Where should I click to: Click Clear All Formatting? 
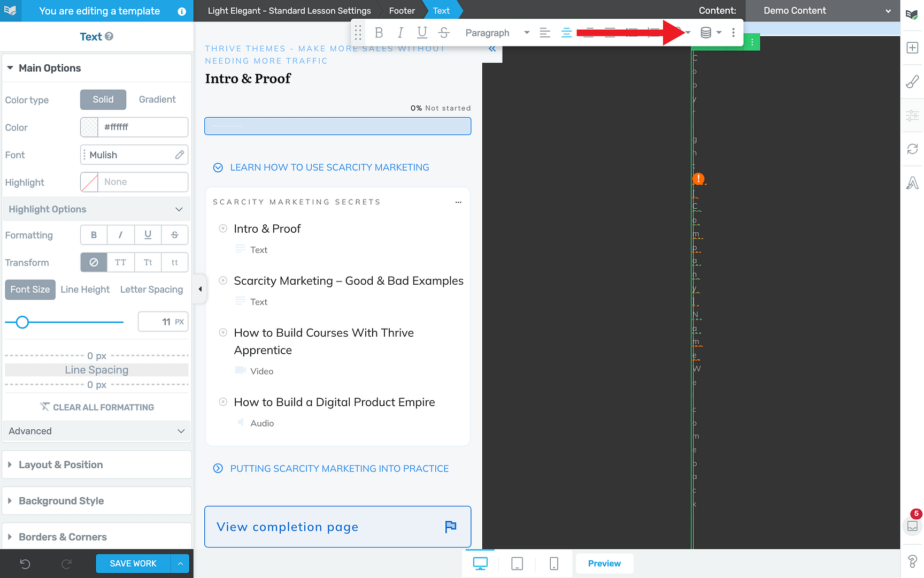tap(96, 407)
